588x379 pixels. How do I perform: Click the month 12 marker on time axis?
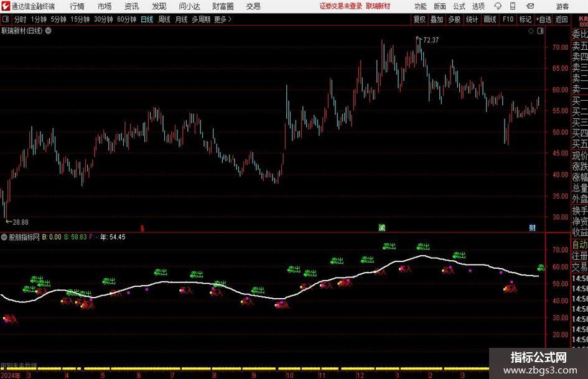click(x=360, y=375)
